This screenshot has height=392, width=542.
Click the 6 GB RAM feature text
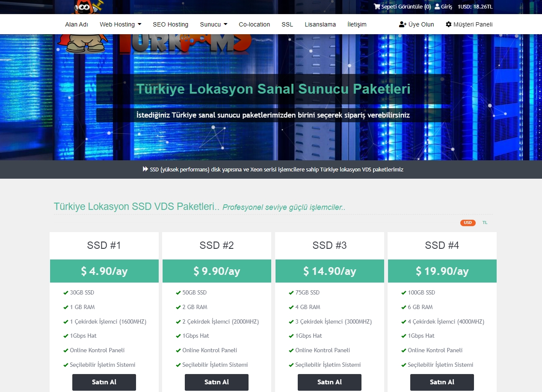(x=420, y=307)
